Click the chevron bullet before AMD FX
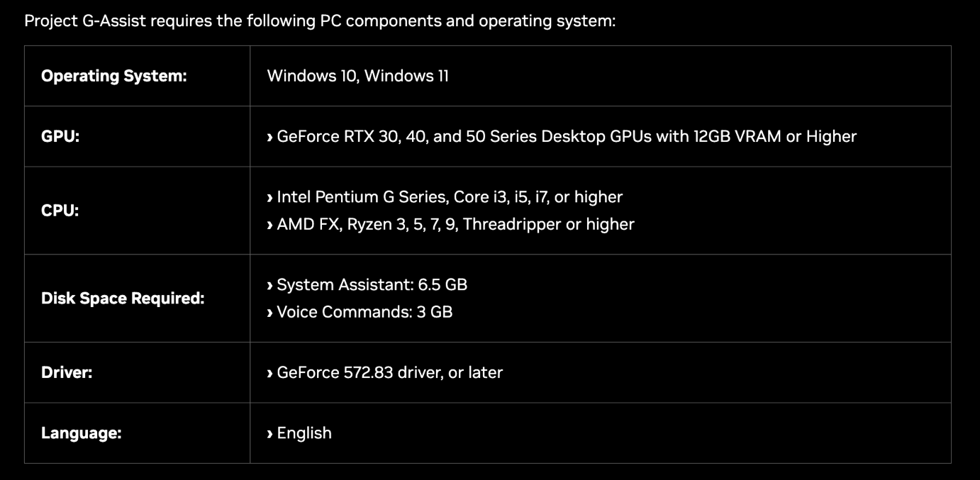 click(269, 225)
